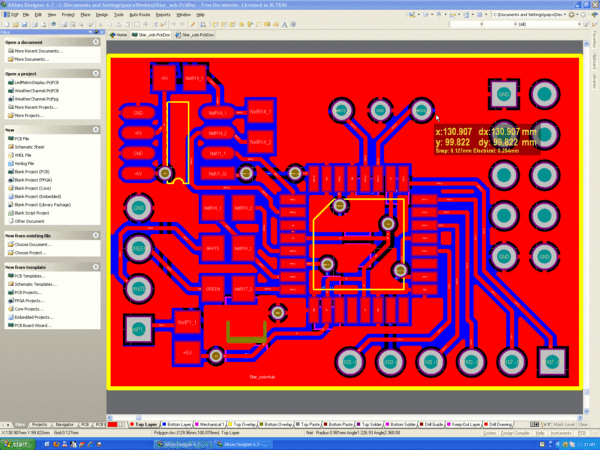Collapse the New from existing file section
Screen dimensions: 600x450
pyautogui.click(x=96, y=235)
